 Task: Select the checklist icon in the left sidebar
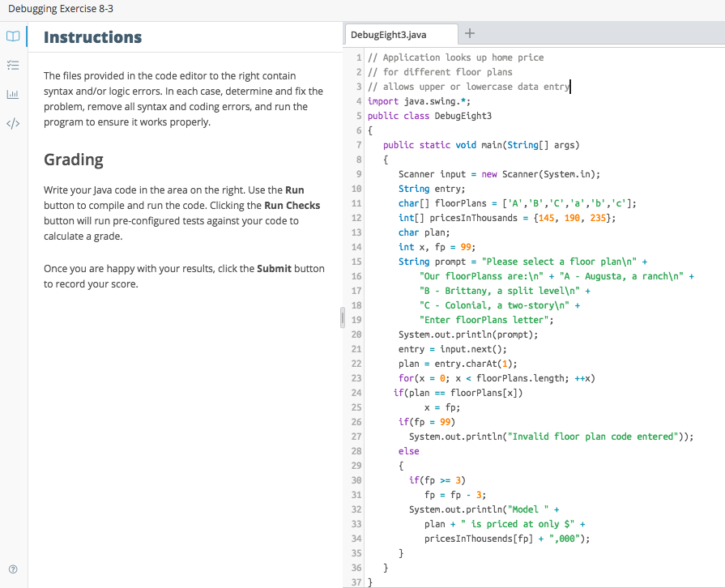click(x=12, y=65)
